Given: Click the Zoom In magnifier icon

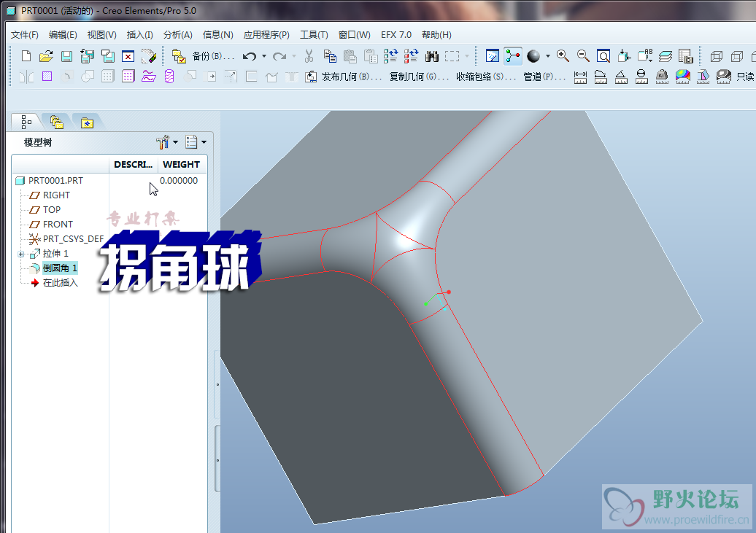Looking at the screenshot, I should (x=563, y=56).
